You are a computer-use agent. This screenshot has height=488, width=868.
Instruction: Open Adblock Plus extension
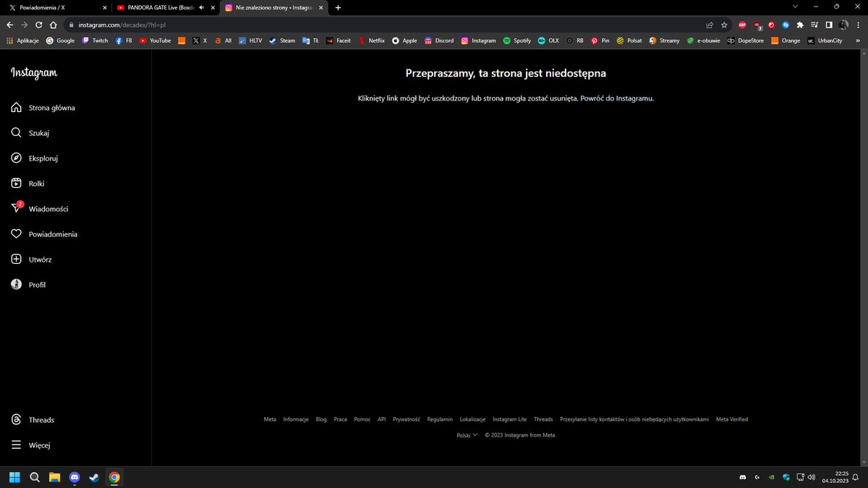[x=742, y=25]
